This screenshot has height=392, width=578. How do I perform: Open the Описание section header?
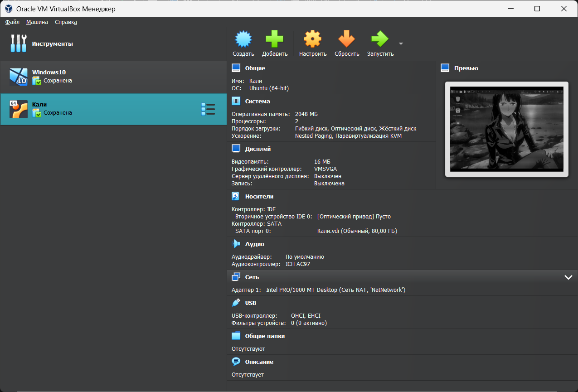tap(259, 362)
